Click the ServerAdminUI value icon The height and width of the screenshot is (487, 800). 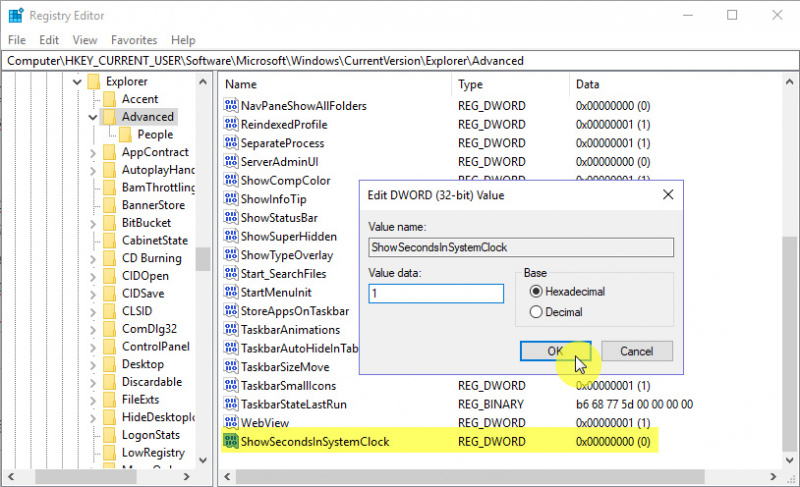click(231, 162)
